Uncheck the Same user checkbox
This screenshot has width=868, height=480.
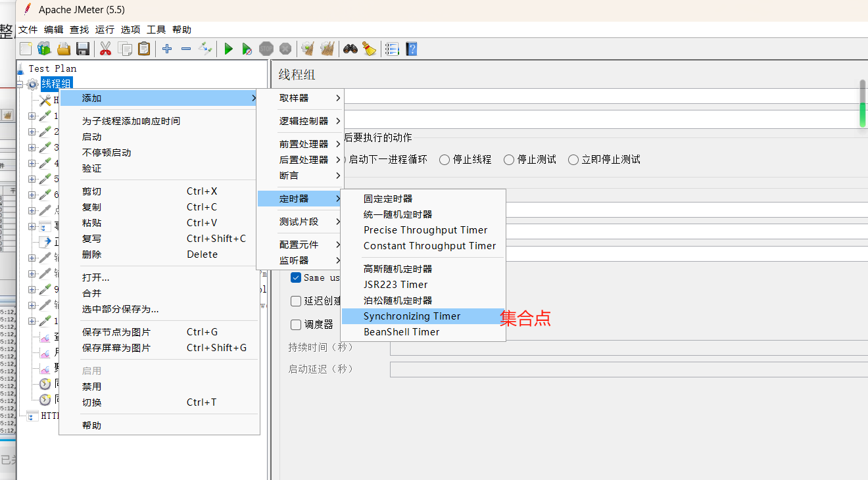point(296,277)
